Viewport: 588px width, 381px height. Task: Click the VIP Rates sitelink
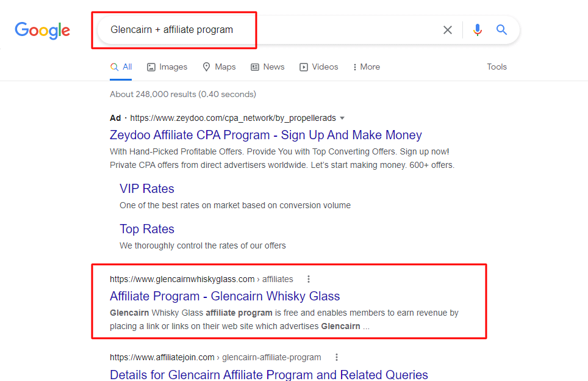pos(146,189)
